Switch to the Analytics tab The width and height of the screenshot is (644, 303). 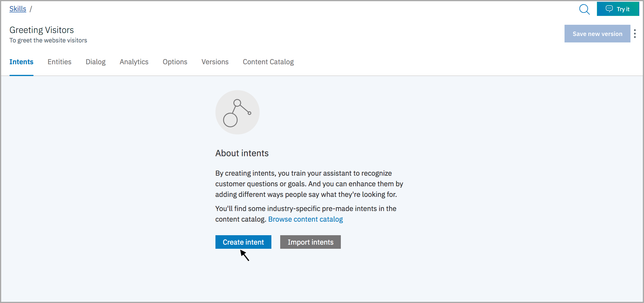point(134,62)
